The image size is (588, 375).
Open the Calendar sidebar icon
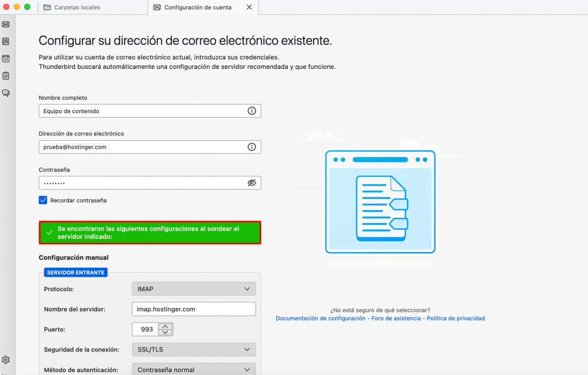(x=6, y=59)
